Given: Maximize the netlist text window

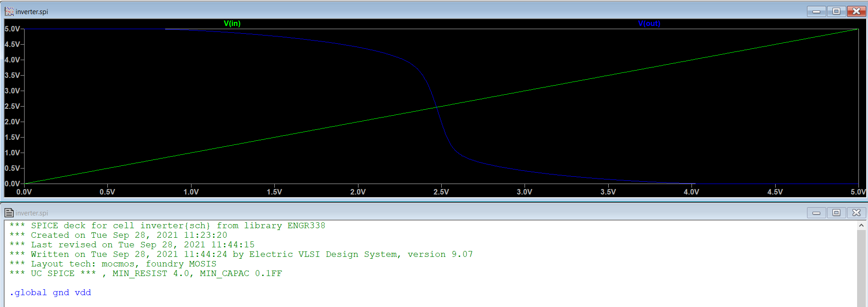Looking at the screenshot, I should 836,213.
